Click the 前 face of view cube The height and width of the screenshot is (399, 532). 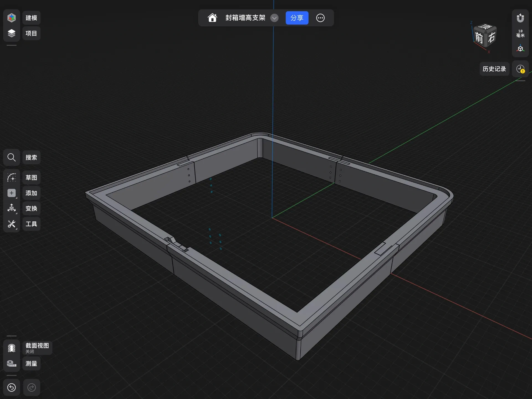(x=479, y=38)
